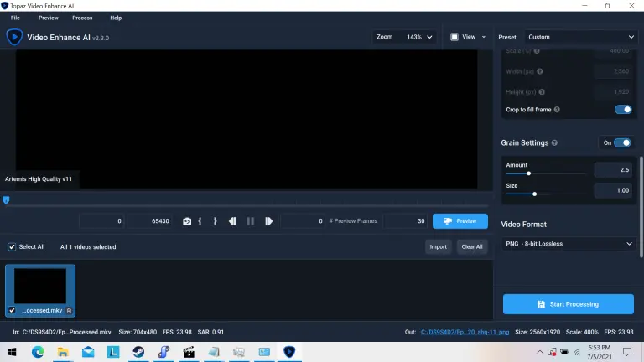Open the File menu

[x=15, y=18]
